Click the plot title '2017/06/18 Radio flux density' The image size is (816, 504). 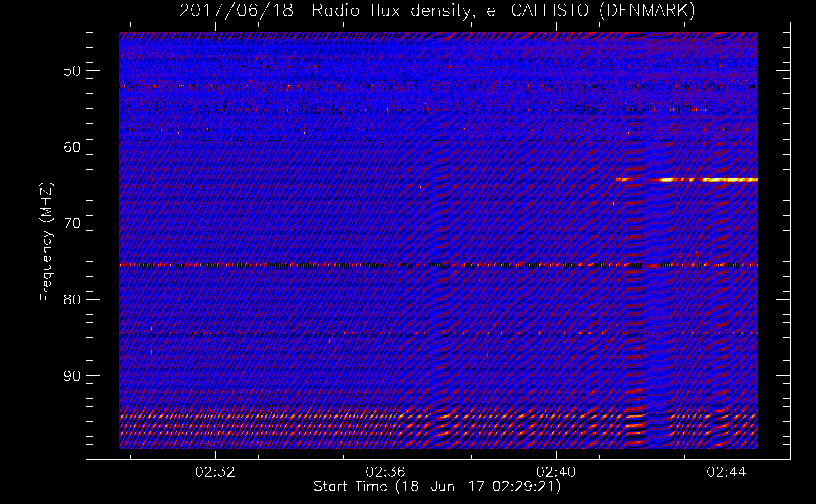pyautogui.click(x=327, y=11)
